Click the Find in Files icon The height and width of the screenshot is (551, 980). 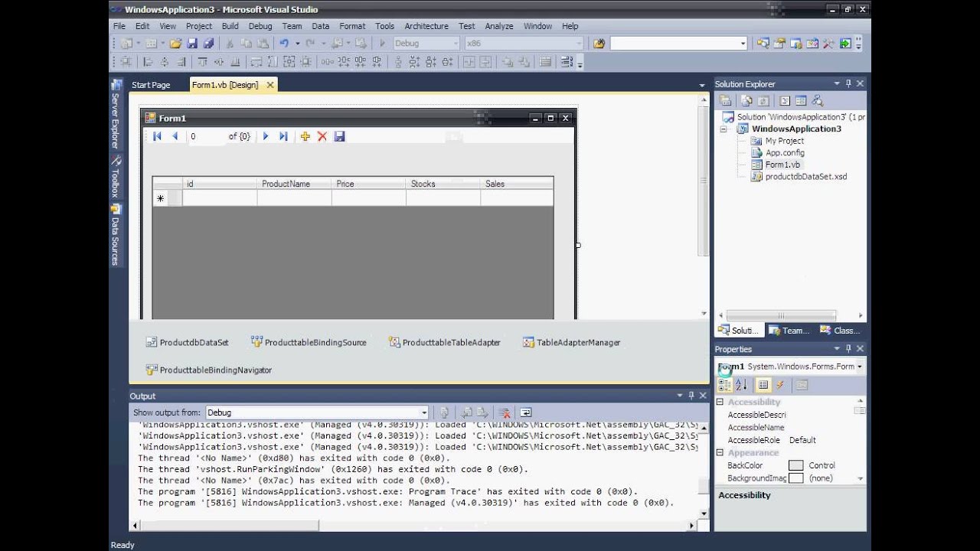click(599, 44)
